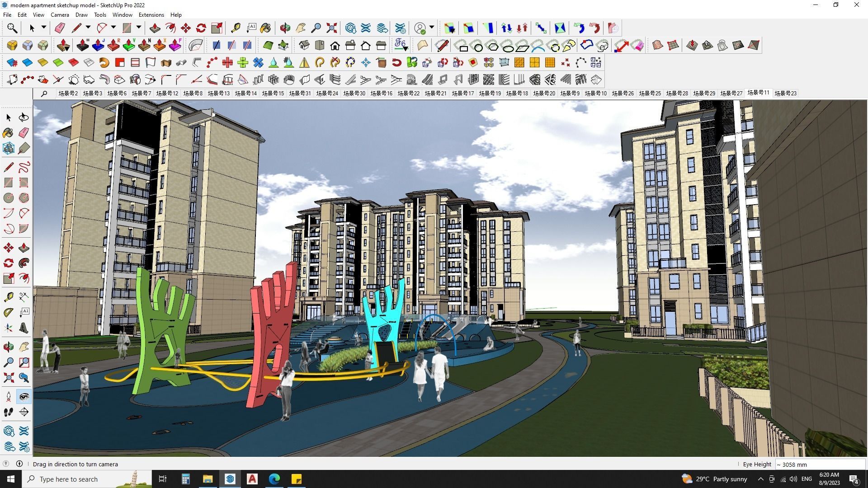Click the scene tabs search magnifier
868x488 pixels.
click(x=44, y=94)
